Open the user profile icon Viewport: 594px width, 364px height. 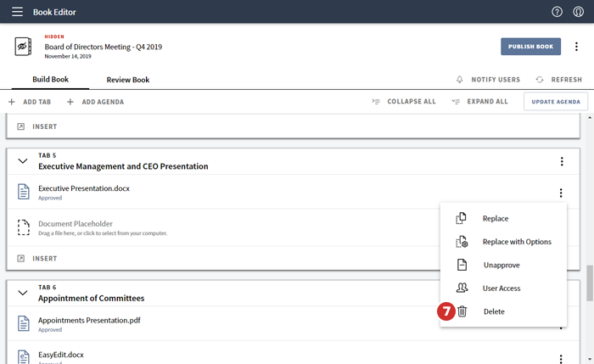[579, 12]
